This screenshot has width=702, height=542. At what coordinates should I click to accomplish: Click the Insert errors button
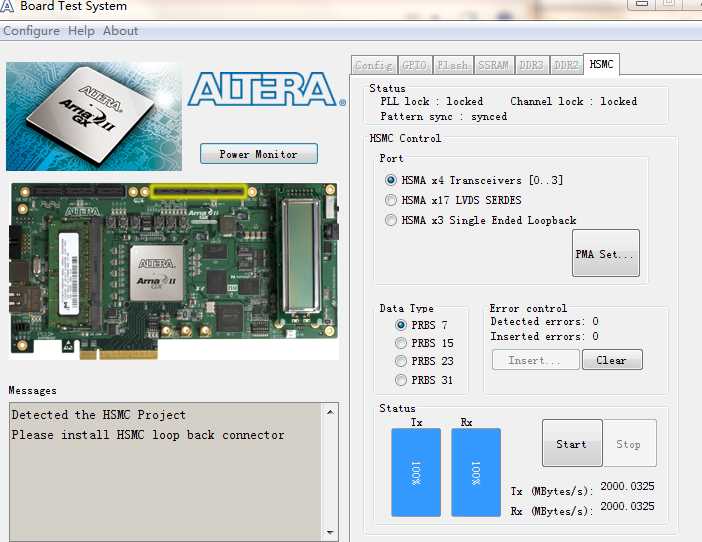(535, 360)
